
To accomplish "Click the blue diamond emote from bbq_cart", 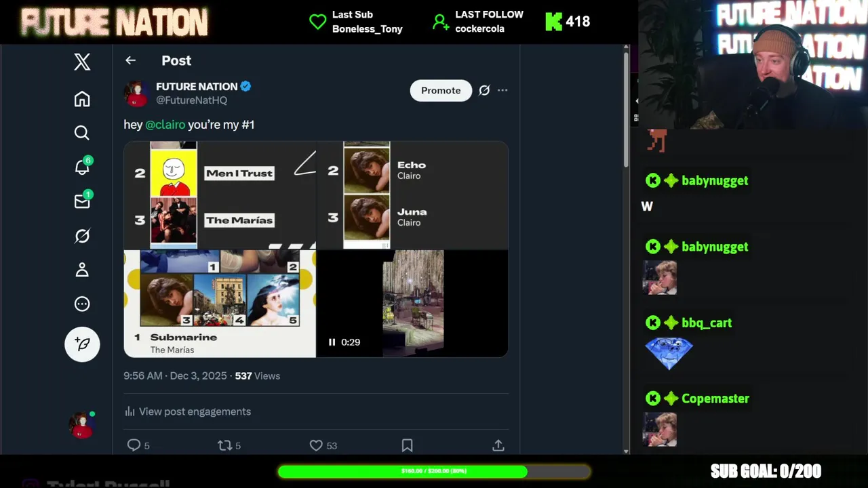I will pyautogui.click(x=669, y=353).
